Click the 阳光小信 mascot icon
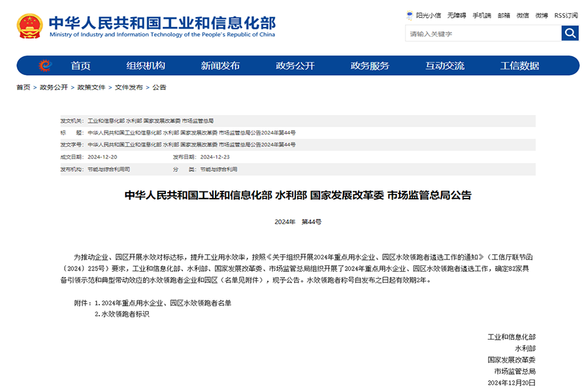The image size is (588, 392). tap(410, 16)
